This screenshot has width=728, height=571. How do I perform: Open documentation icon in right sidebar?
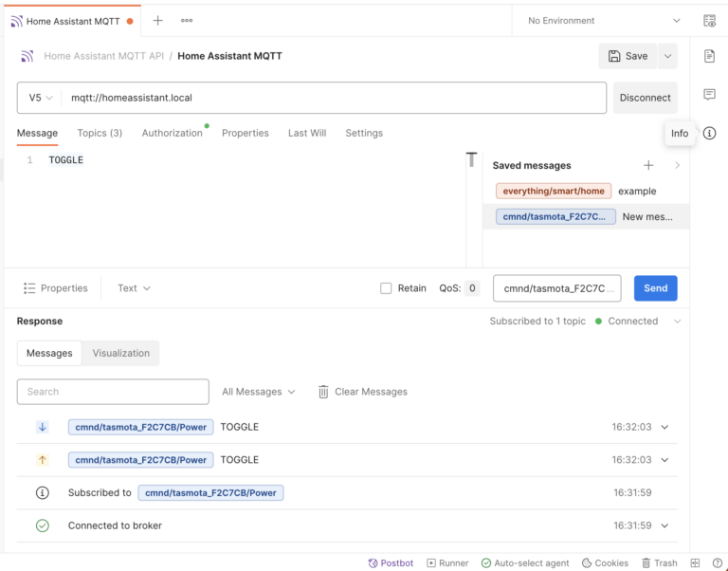pos(709,56)
